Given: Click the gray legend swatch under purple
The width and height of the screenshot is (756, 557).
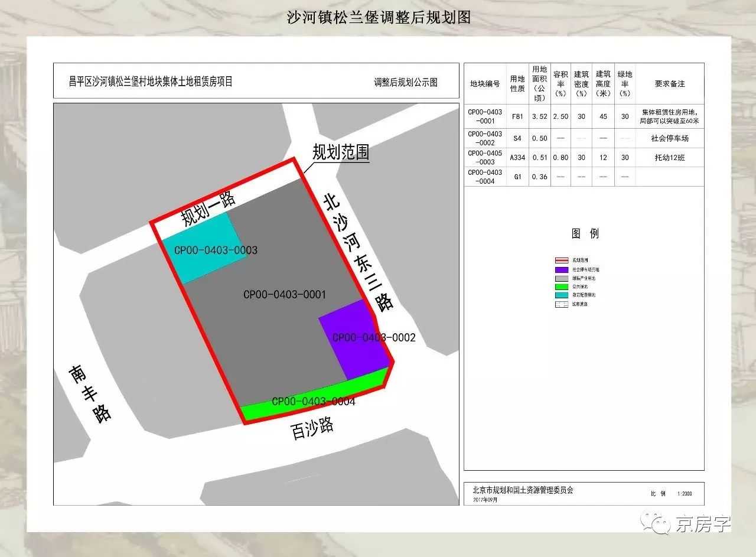Looking at the screenshot, I should 561,278.
